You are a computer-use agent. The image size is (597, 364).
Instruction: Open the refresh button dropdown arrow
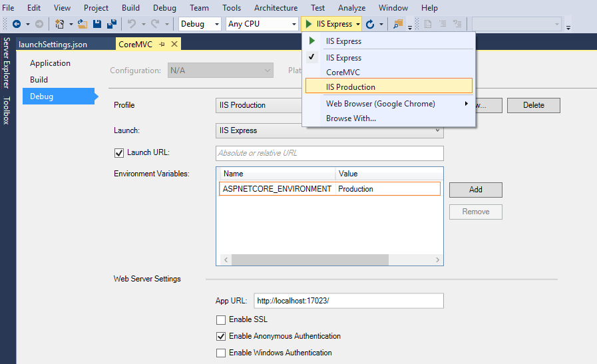[381, 25]
